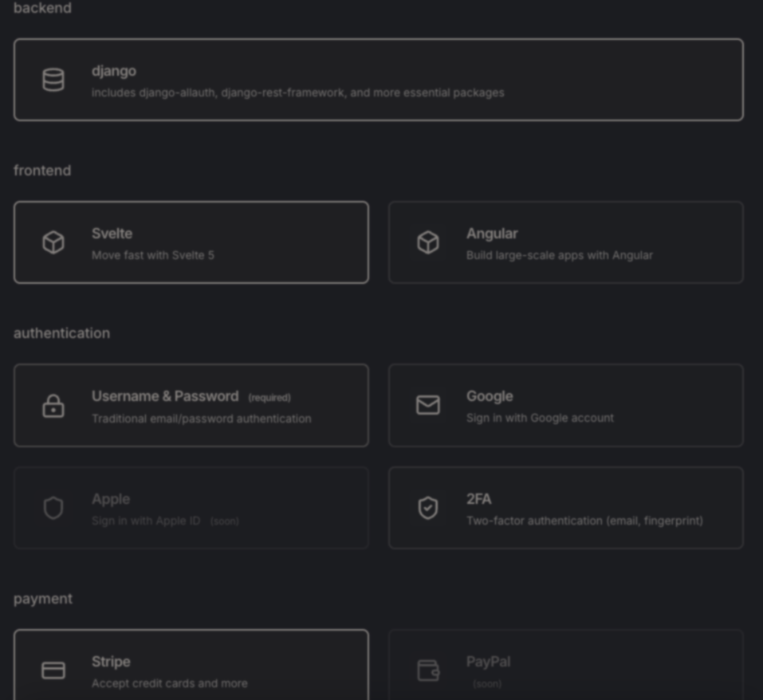This screenshot has height=700, width=763.
Task: Click "Sign in with Google account" text
Action: point(540,418)
